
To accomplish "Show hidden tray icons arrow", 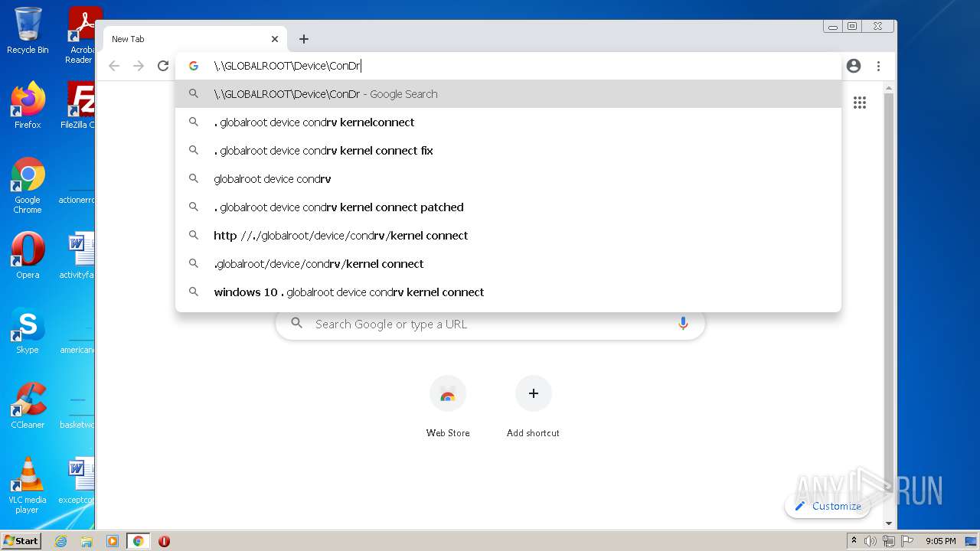I will (x=854, y=541).
